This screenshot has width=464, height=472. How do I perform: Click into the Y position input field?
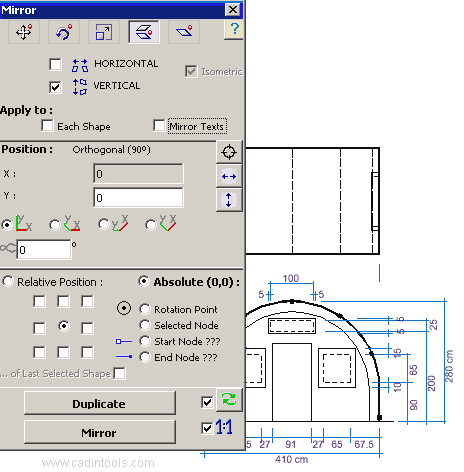(138, 198)
